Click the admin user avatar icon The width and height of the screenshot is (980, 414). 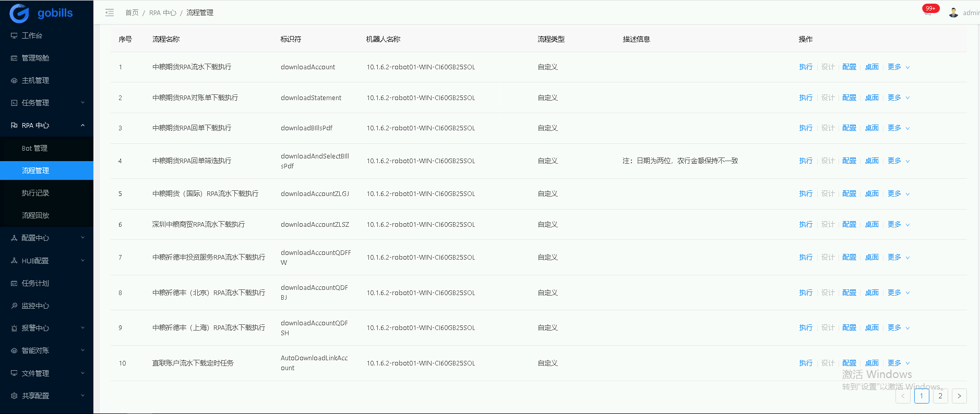click(953, 13)
